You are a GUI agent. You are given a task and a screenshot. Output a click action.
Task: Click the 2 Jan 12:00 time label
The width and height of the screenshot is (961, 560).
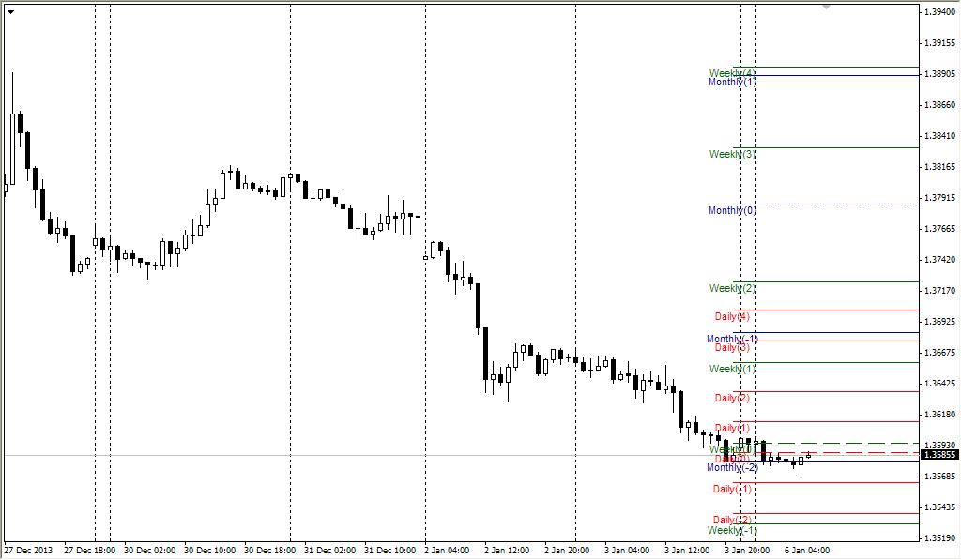[507, 551]
